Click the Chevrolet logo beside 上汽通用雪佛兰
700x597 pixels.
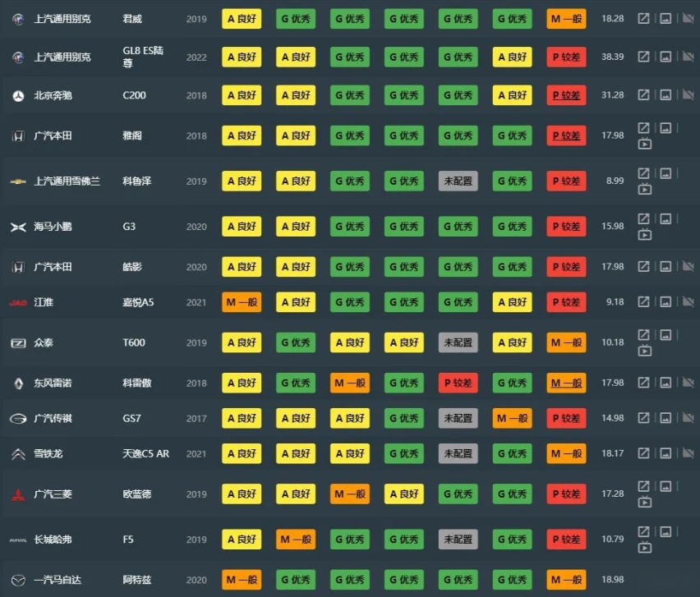coord(18,181)
